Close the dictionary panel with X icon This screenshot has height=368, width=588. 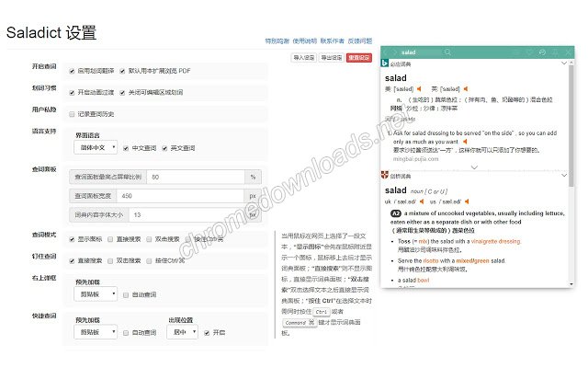click(568, 52)
